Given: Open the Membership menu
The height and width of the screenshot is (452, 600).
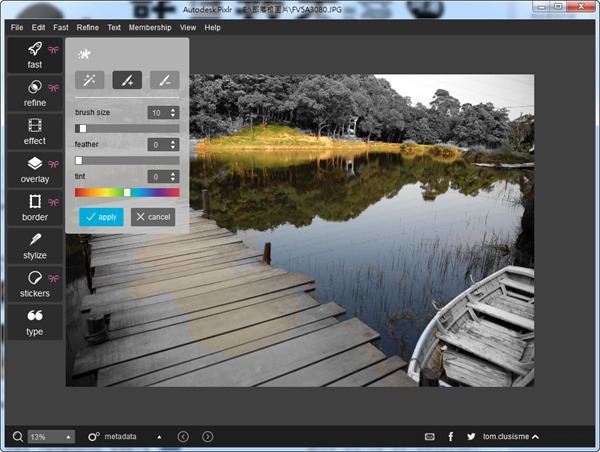Looking at the screenshot, I should [150, 28].
